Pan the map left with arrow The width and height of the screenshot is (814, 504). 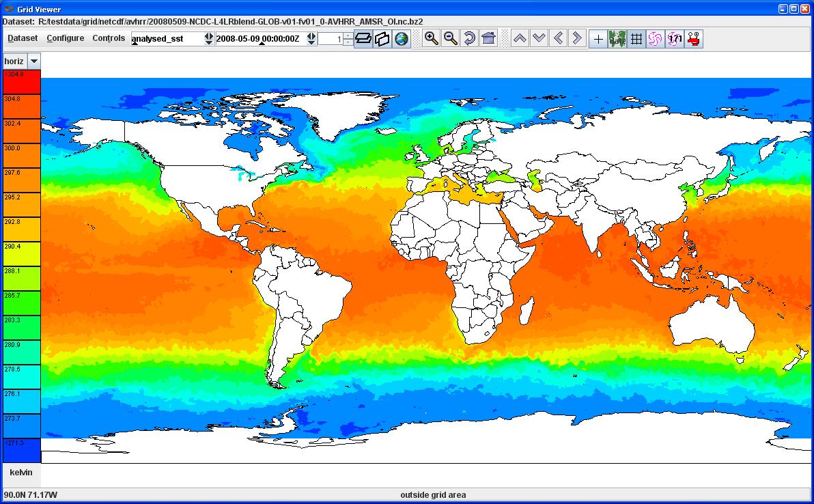[558, 38]
